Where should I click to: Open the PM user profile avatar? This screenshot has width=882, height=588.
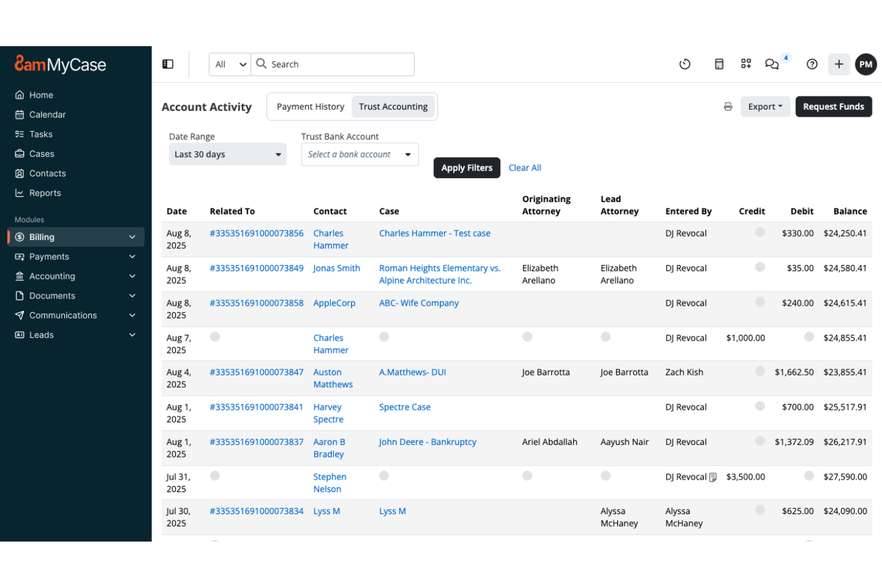pos(866,64)
